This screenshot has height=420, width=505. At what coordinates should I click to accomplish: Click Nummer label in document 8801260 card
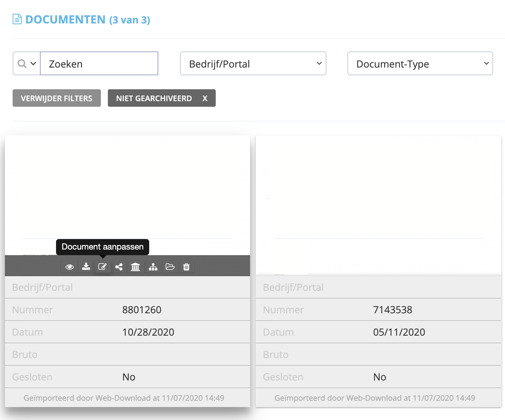(33, 310)
